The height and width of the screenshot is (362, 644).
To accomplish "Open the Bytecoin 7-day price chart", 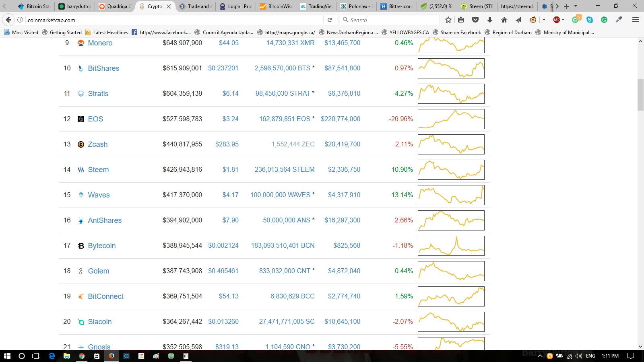I will (451, 246).
